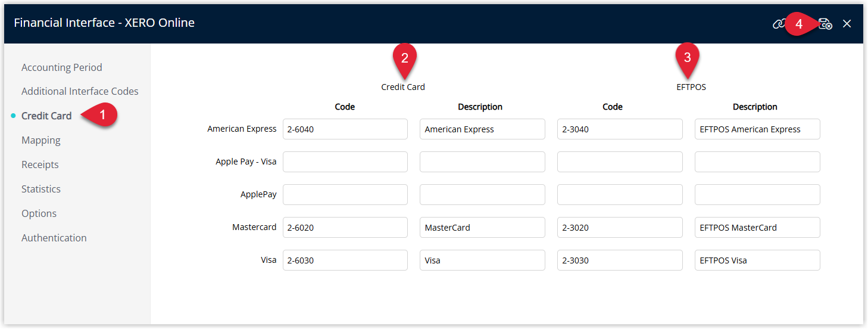Open the Receipts section

pyautogui.click(x=40, y=164)
